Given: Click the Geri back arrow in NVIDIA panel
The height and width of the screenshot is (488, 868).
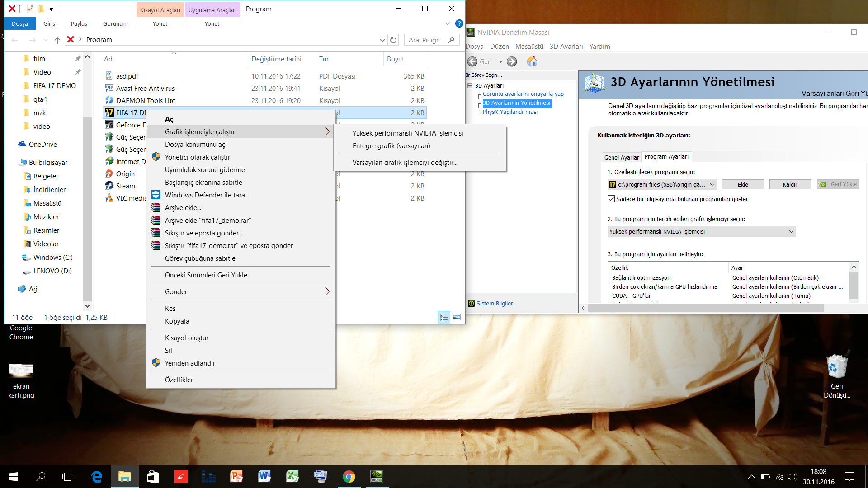Looking at the screenshot, I should (473, 61).
